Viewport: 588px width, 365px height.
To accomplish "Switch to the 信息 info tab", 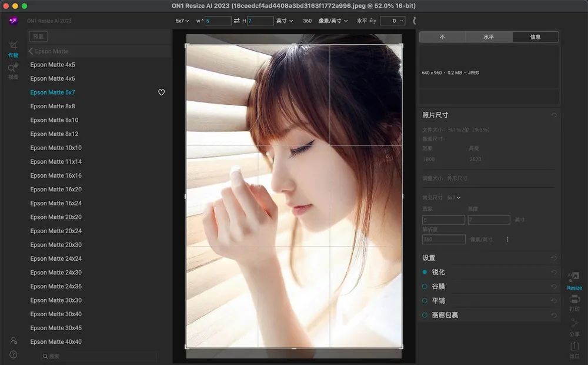I will [x=535, y=37].
